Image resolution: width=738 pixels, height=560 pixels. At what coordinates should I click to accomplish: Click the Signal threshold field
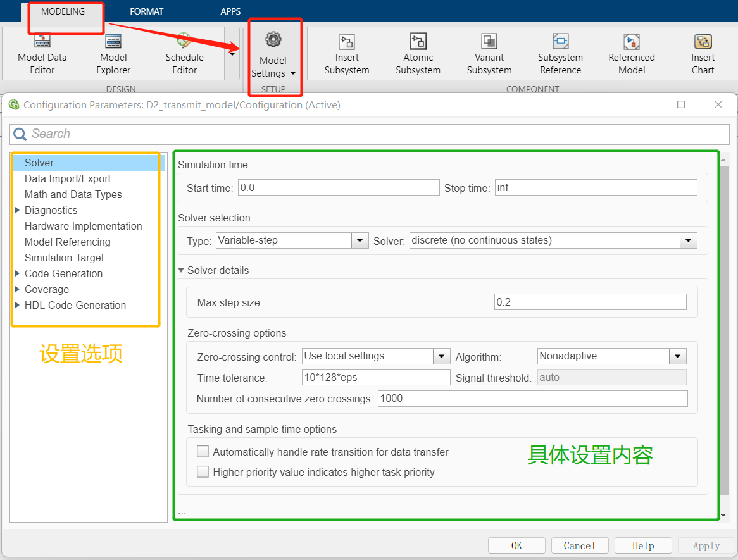point(611,377)
